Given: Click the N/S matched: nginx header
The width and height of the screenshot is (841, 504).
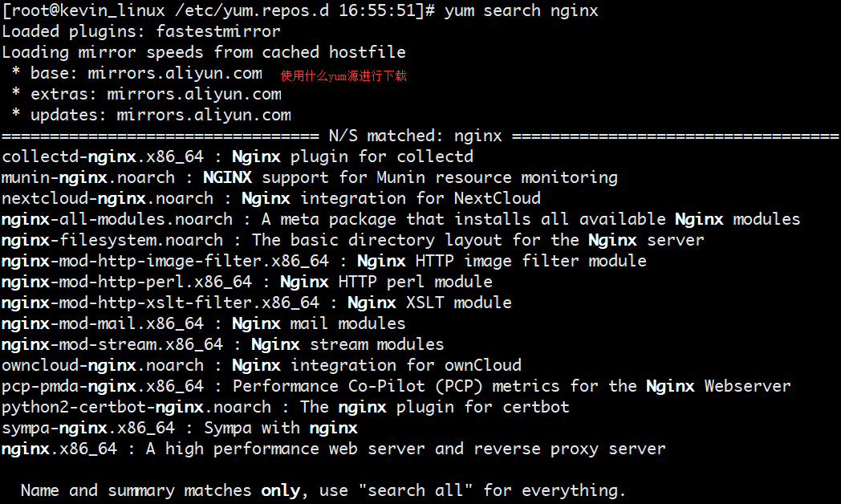Looking at the screenshot, I should [x=415, y=136].
